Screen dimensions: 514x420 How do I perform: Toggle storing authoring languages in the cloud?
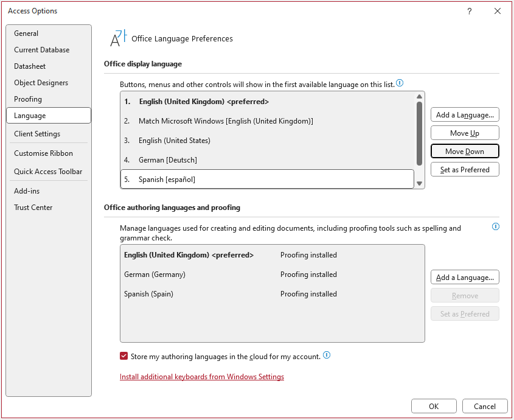point(124,356)
